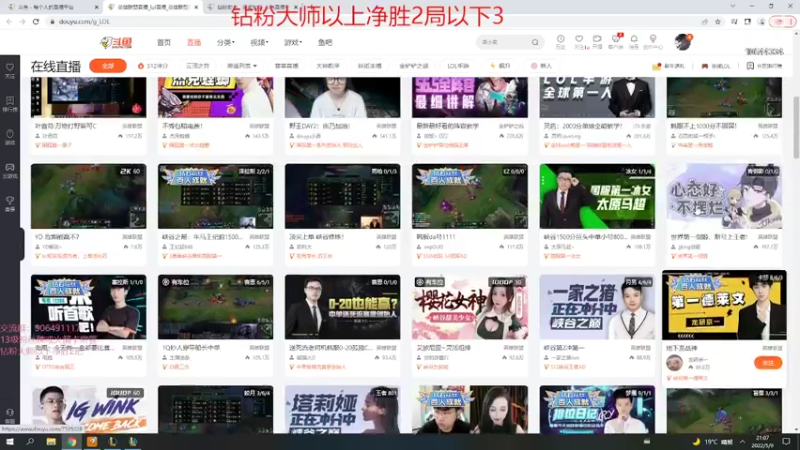Open stream title 野王DAY2
The width and height of the screenshot is (800, 450).
pyautogui.click(x=319, y=126)
